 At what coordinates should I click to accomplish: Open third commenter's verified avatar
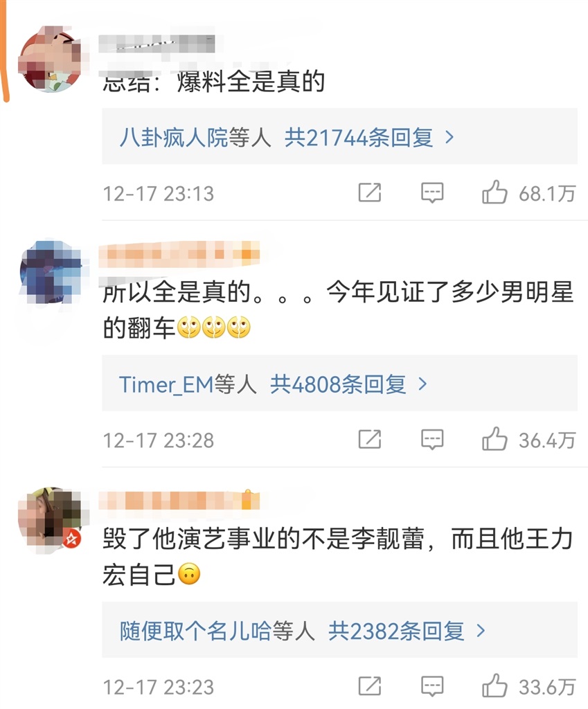[51, 519]
